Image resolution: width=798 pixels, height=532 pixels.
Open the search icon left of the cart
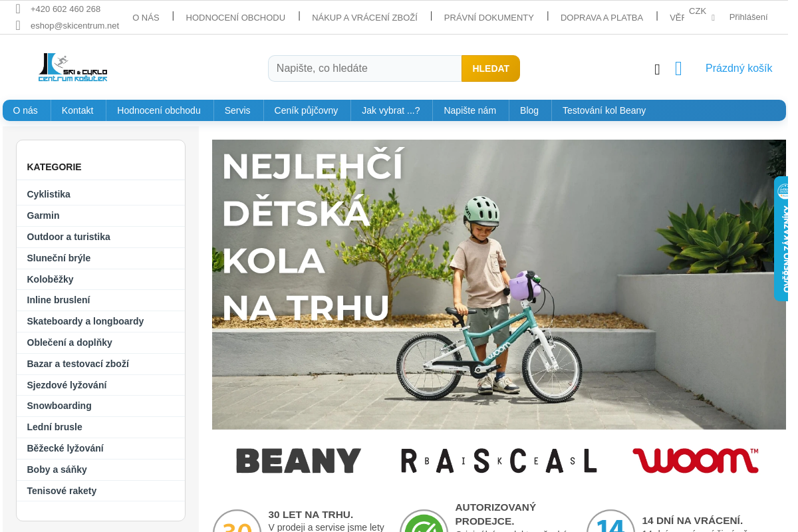tap(657, 69)
